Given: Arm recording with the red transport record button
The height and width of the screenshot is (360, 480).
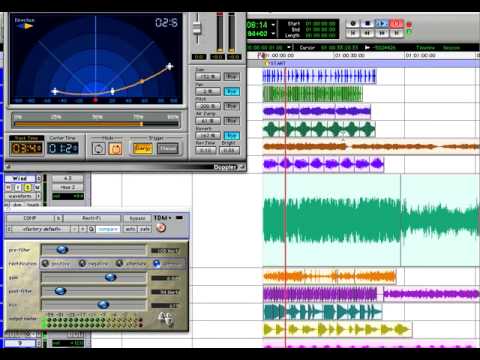Looking at the screenshot, I should tap(396, 24).
